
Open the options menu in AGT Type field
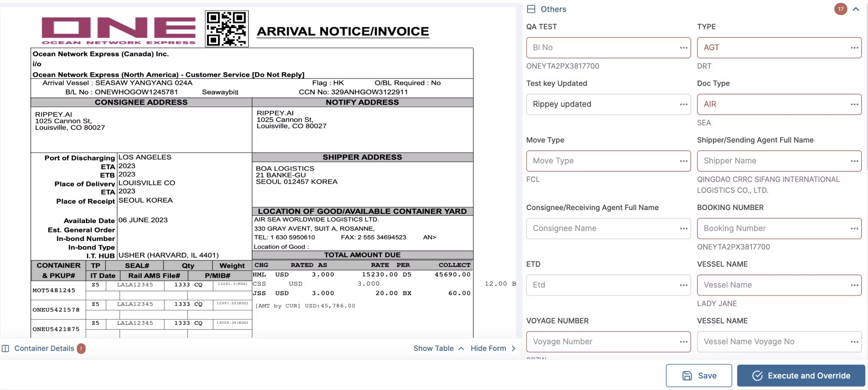coord(854,48)
